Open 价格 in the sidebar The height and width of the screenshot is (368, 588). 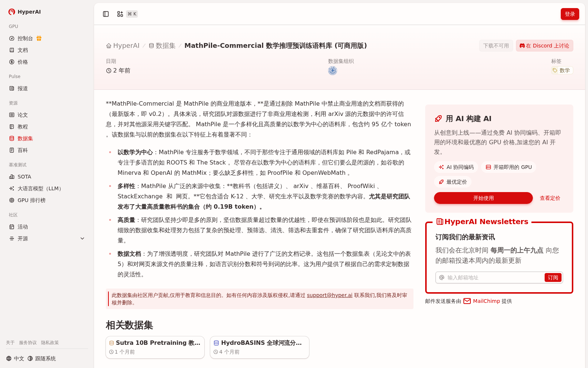(x=22, y=62)
